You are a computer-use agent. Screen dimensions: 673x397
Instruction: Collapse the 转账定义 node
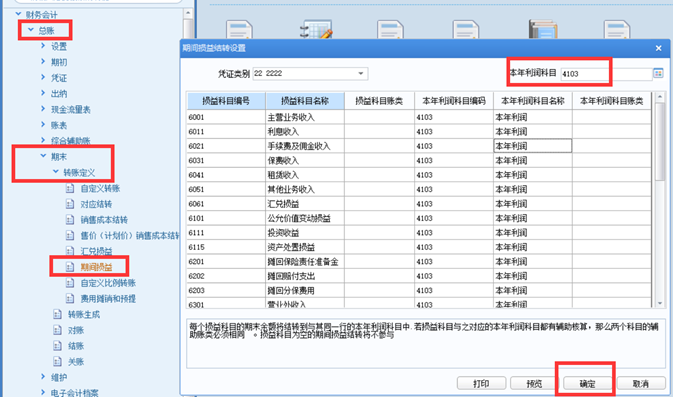point(56,172)
